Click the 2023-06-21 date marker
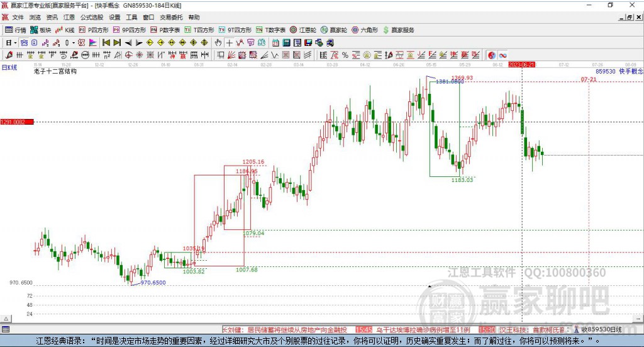The image size is (644, 347). (x=521, y=65)
